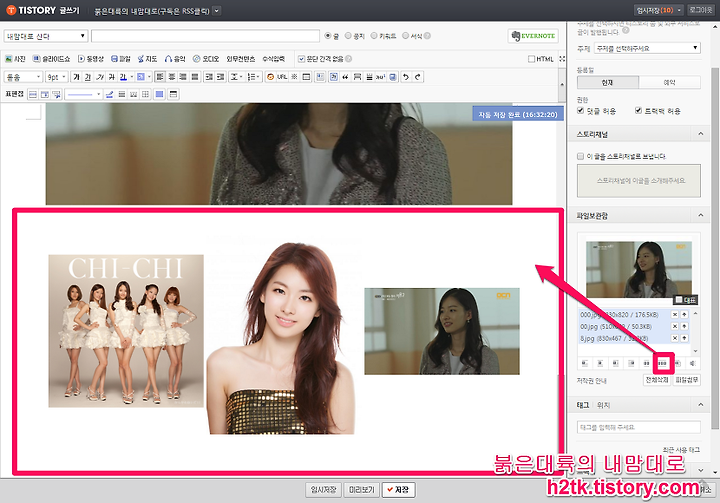Open the 오디오 audio inserter
Image resolution: width=720 pixels, height=503 pixels.
coord(206,59)
